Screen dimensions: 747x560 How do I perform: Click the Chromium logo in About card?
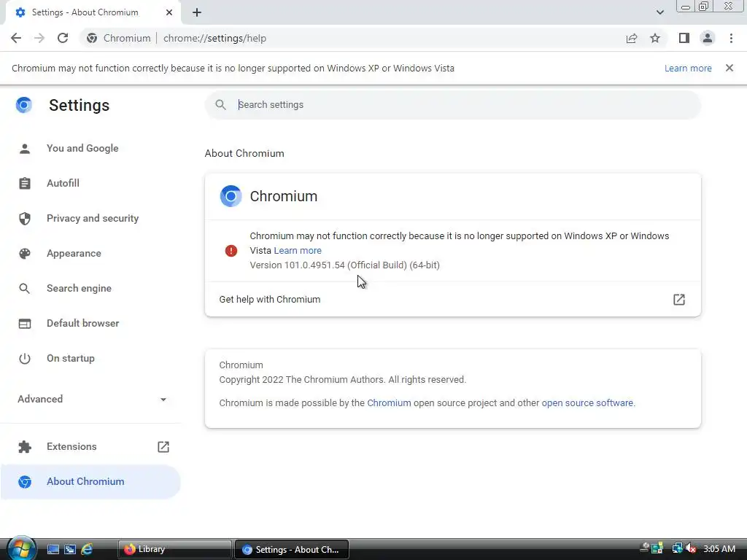[231, 196]
